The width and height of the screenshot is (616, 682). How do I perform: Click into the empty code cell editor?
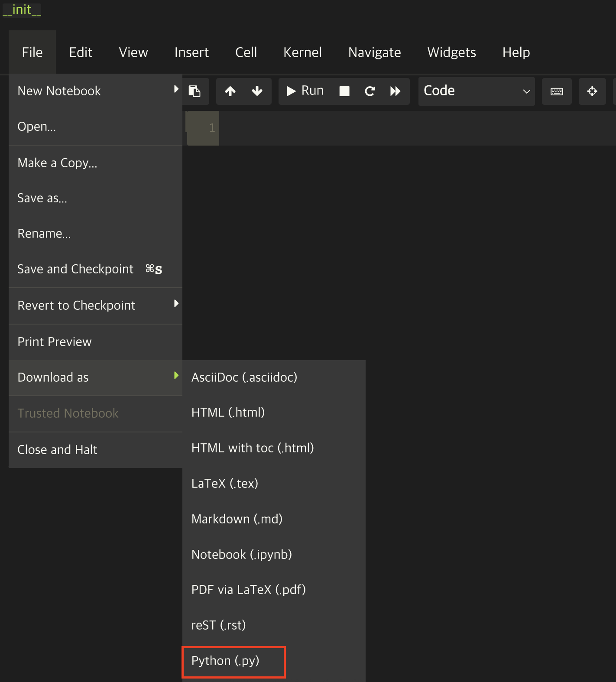coord(417,128)
